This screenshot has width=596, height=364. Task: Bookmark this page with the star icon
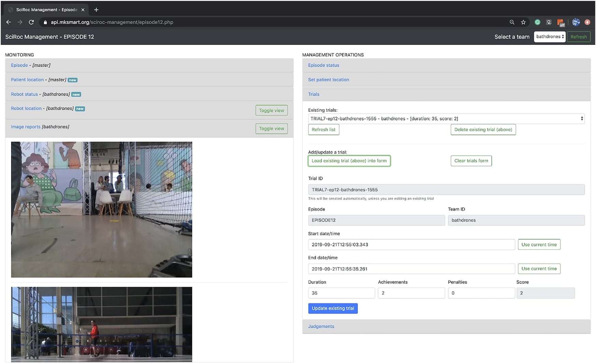pos(523,22)
